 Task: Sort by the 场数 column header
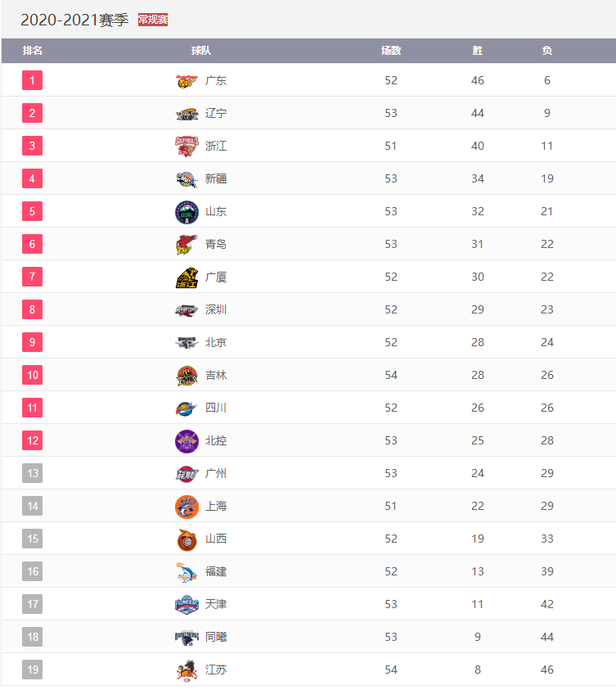[x=391, y=51]
